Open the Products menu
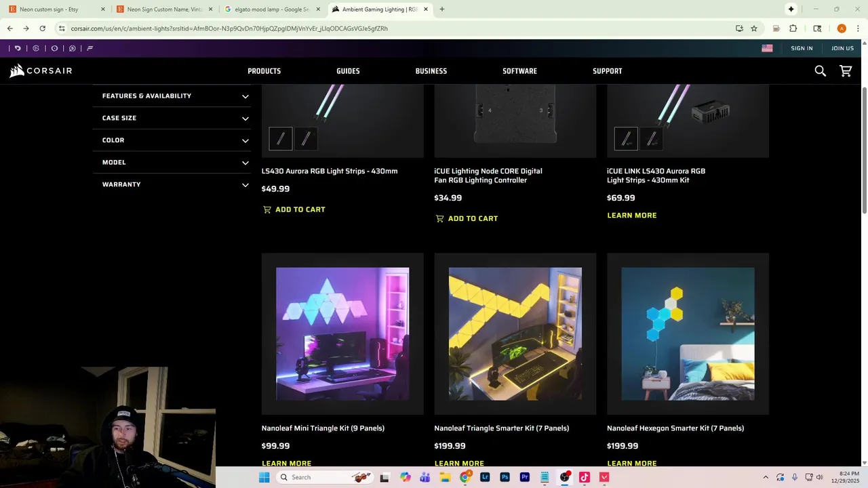This screenshot has height=488, width=868. (264, 71)
